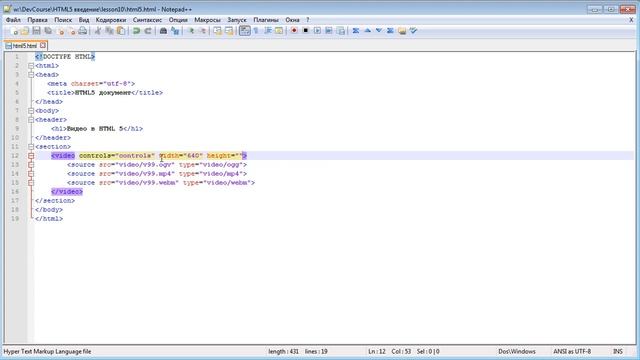Toggle synchronized horizontal scrolling
Viewport: 640px width, 360px height.
click(x=229, y=31)
